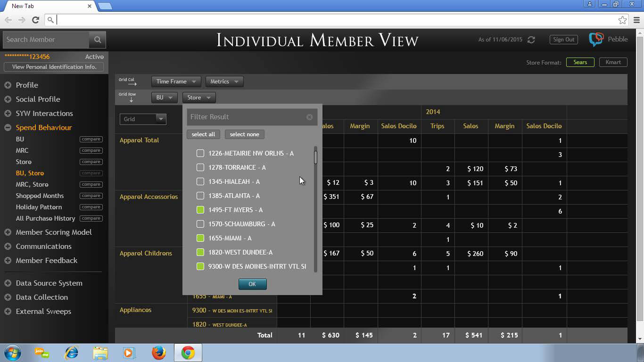The width and height of the screenshot is (644, 362).
Task: Bookmark page using the star icon
Action: 623,20
